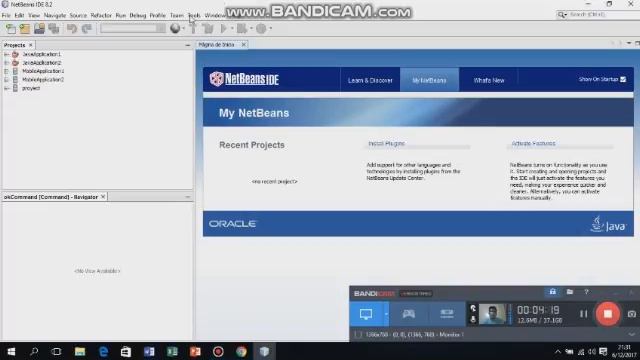Click the Profile Project toolbar icon

click(261, 28)
